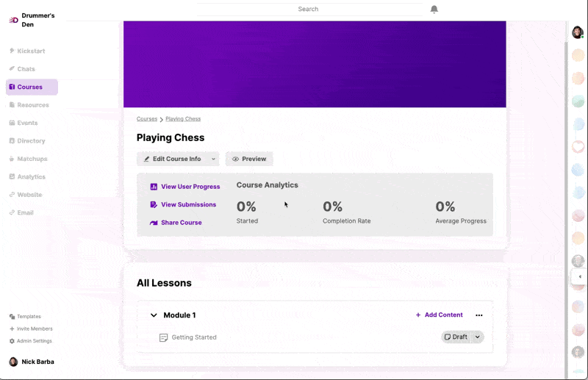Image resolution: width=588 pixels, height=380 pixels.
Task: Click the Kickstart rocket icon
Action: (12, 51)
